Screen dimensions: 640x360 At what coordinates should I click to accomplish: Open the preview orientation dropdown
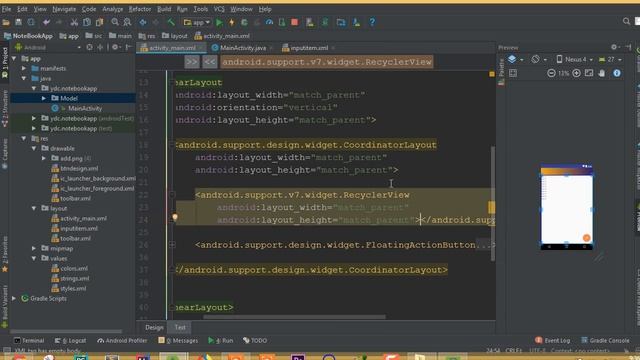539,60
